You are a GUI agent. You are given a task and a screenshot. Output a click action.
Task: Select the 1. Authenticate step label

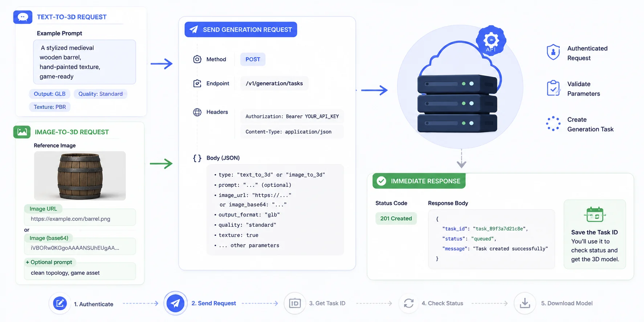[94, 304]
